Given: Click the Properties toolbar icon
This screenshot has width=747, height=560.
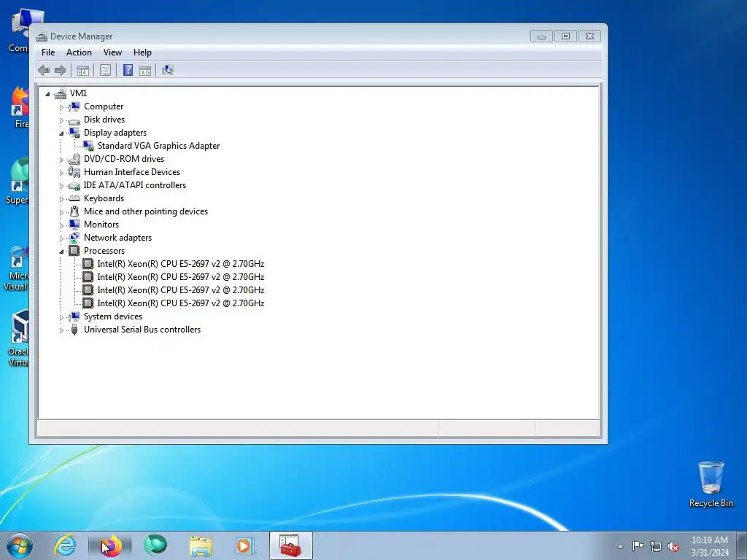Looking at the screenshot, I should tap(105, 71).
